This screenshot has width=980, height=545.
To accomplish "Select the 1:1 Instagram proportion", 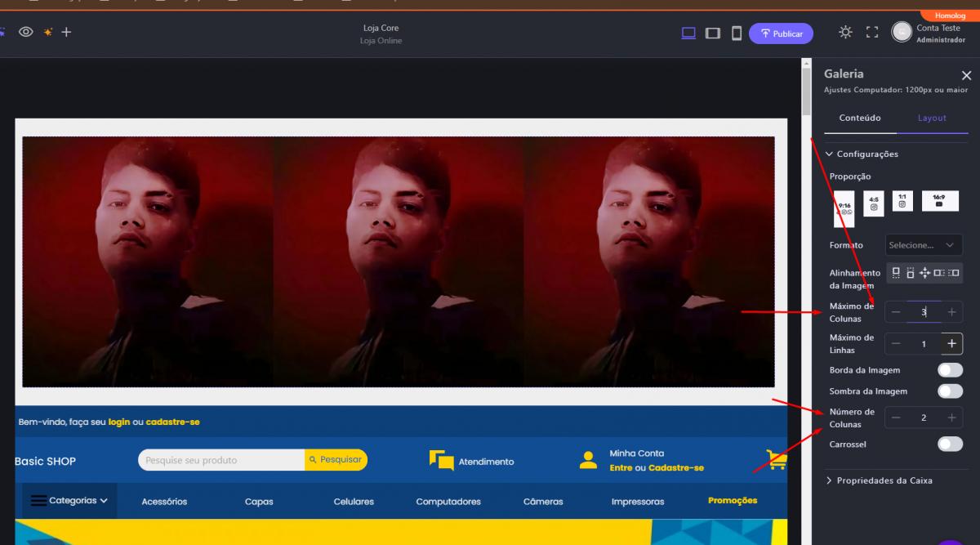I will coord(902,201).
